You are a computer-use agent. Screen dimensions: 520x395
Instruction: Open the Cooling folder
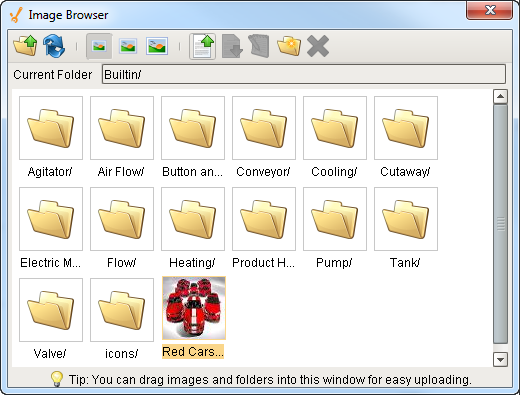[335, 128]
